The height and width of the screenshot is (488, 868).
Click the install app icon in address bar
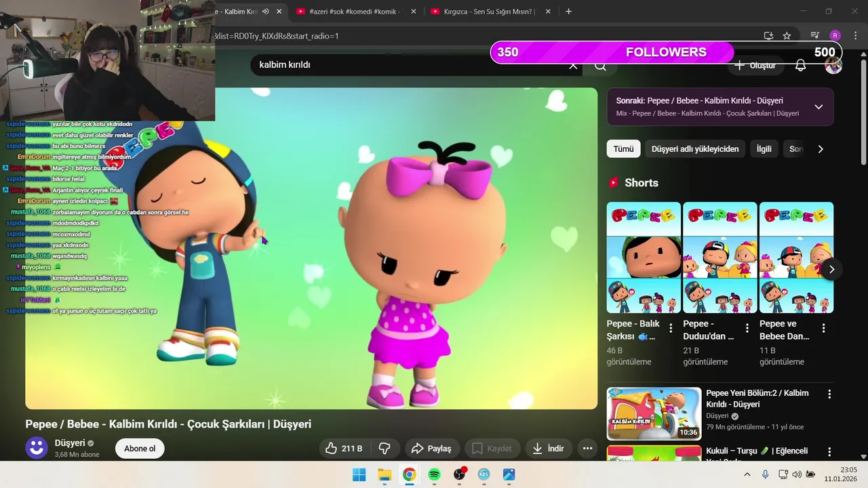(768, 35)
